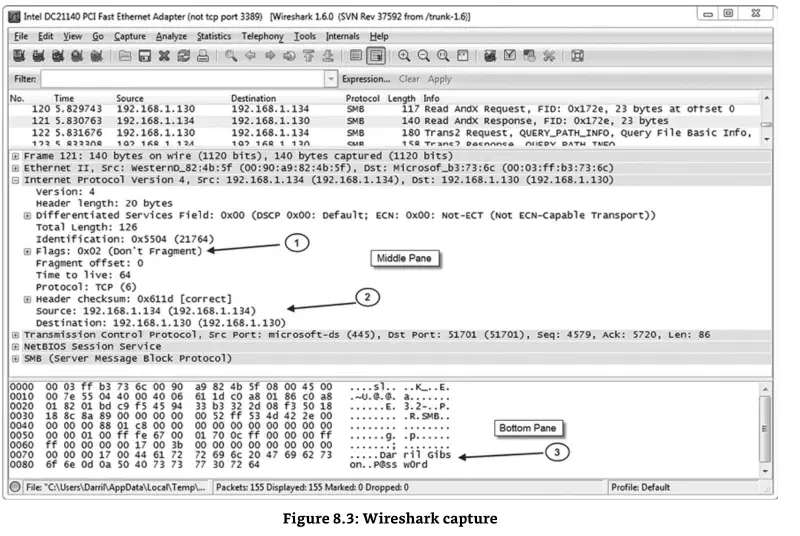Open the Tools menu
The image size is (800, 536).
[305, 36]
